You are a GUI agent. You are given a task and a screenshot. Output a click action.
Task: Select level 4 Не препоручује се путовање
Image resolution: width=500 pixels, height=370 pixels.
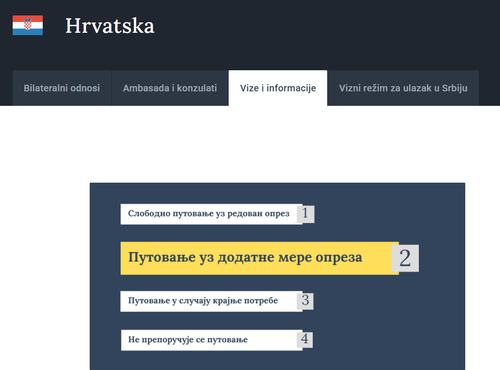click(211, 340)
